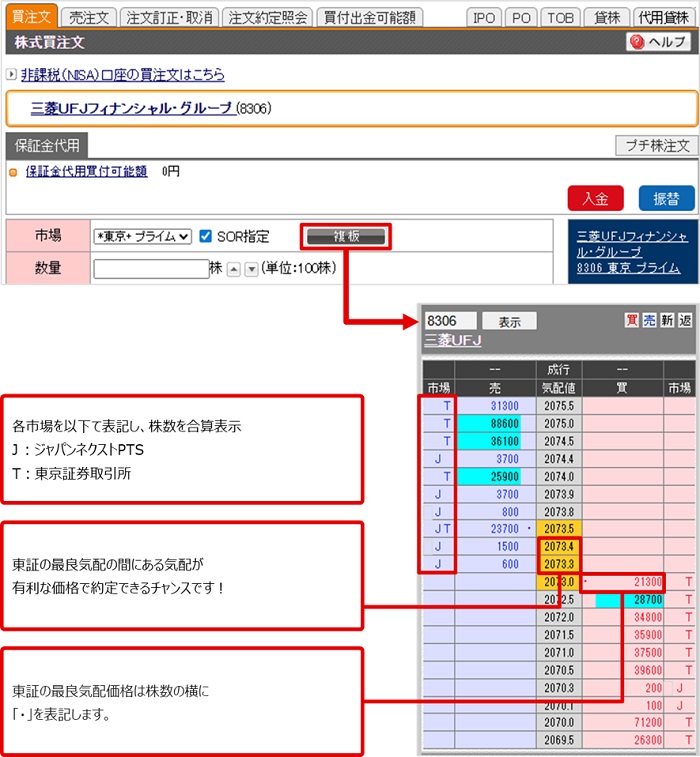Click the price 2074.4 cell

click(559, 459)
